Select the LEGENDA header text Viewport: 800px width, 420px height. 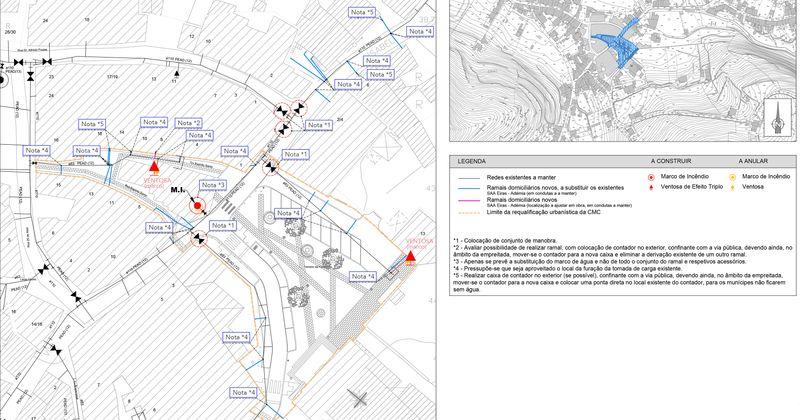pyautogui.click(x=471, y=161)
